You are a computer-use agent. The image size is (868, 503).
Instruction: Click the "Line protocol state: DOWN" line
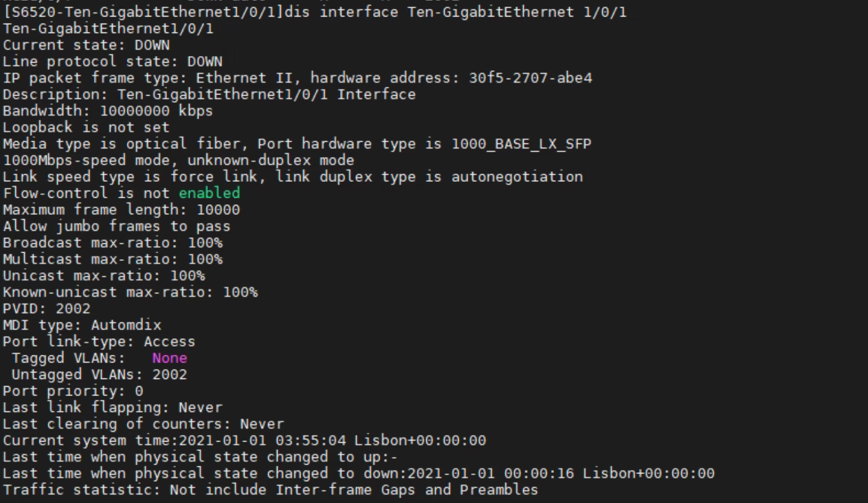click(112, 61)
